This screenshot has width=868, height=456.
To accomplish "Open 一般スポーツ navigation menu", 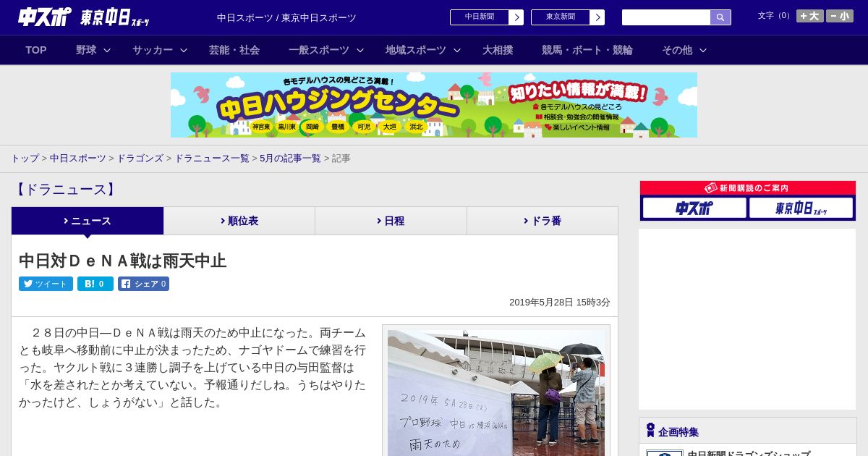I will [x=319, y=50].
